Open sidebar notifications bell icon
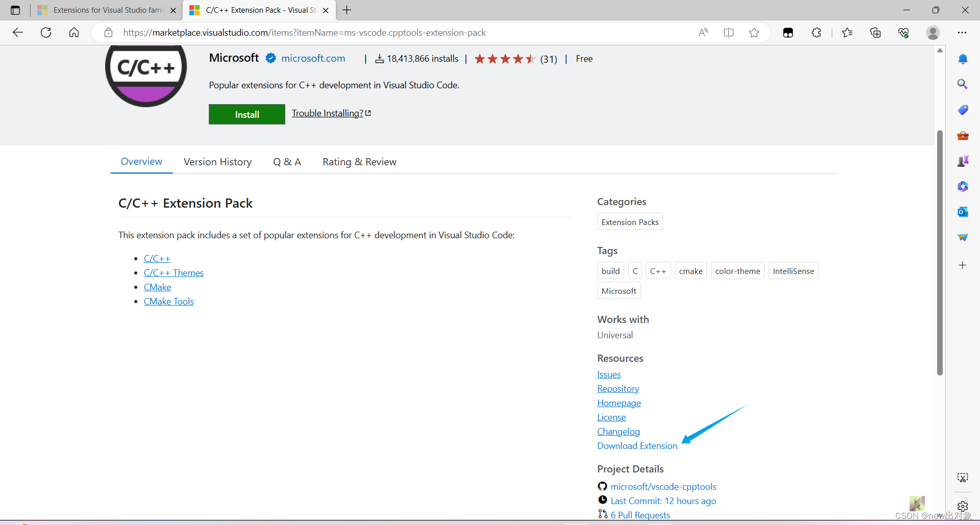This screenshot has width=980, height=525. pyautogui.click(x=963, y=59)
